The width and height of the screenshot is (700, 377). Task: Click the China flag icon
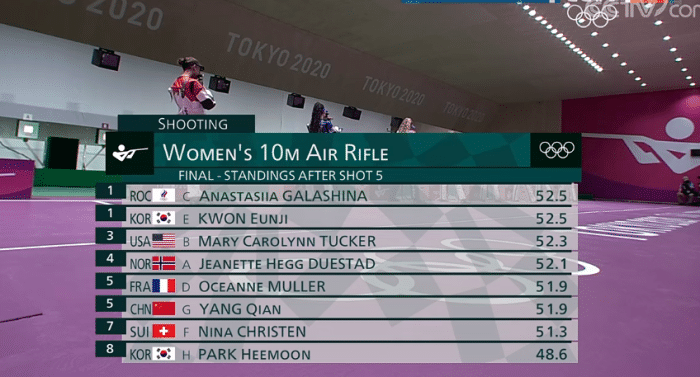[x=163, y=309]
